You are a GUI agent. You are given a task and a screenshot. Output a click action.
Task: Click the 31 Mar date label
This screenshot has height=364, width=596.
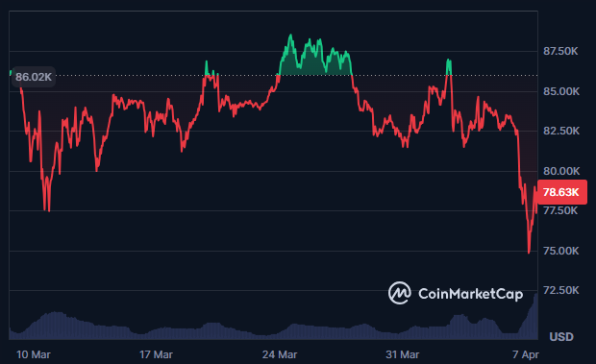click(x=403, y=354)
